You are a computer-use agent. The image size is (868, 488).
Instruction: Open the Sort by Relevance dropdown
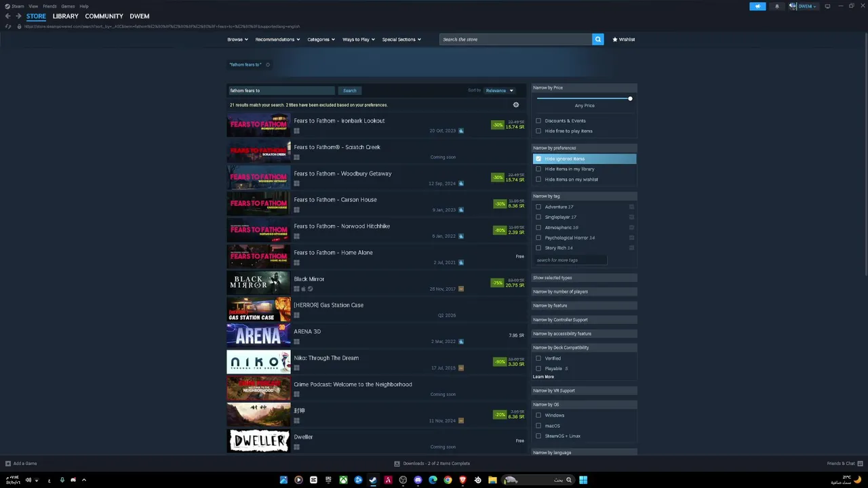coord(500,90)
